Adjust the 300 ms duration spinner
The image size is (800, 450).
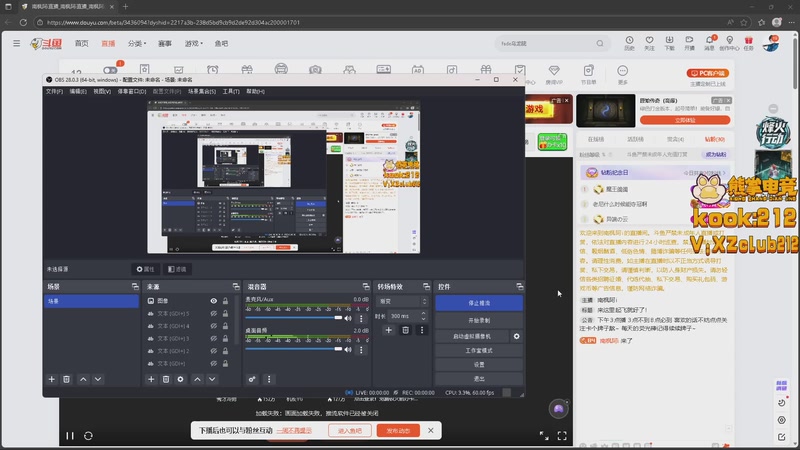point(423,316)
